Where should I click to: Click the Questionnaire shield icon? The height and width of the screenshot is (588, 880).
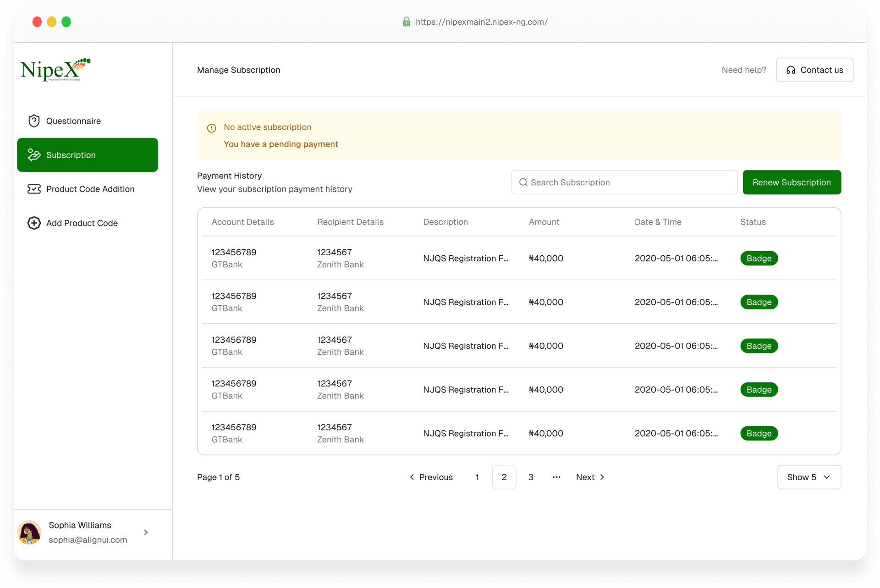click(x=34, y=121)
